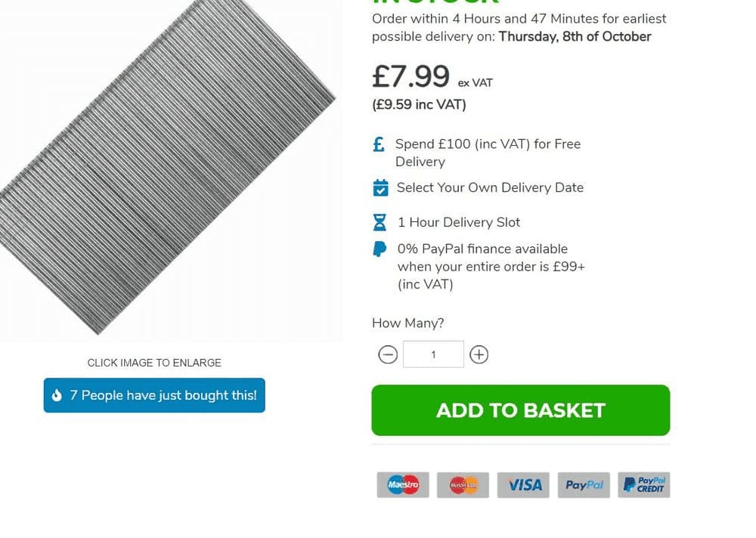Click 'Select Your Own Delivery Date' text
The image size is (756, 538).
(490, 187)
